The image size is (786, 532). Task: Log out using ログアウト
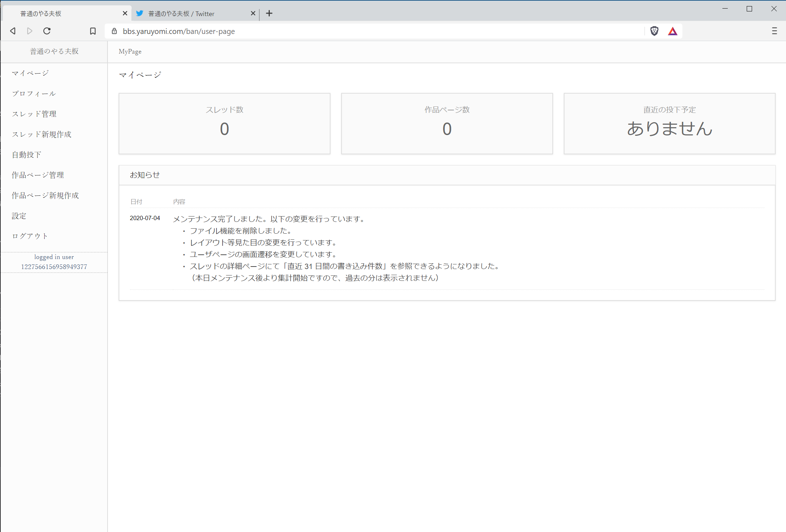click(x=30, y=236)
